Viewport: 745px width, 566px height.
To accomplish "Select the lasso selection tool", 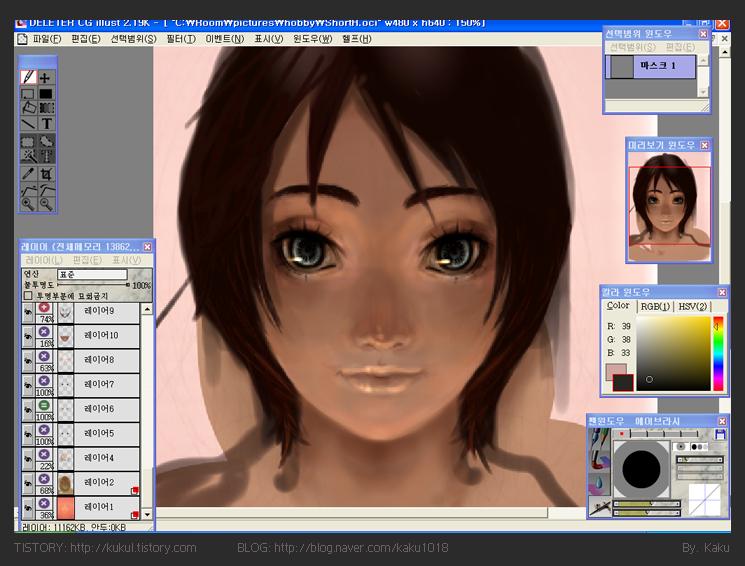I will pyautogui.click(x=46, y=141).
